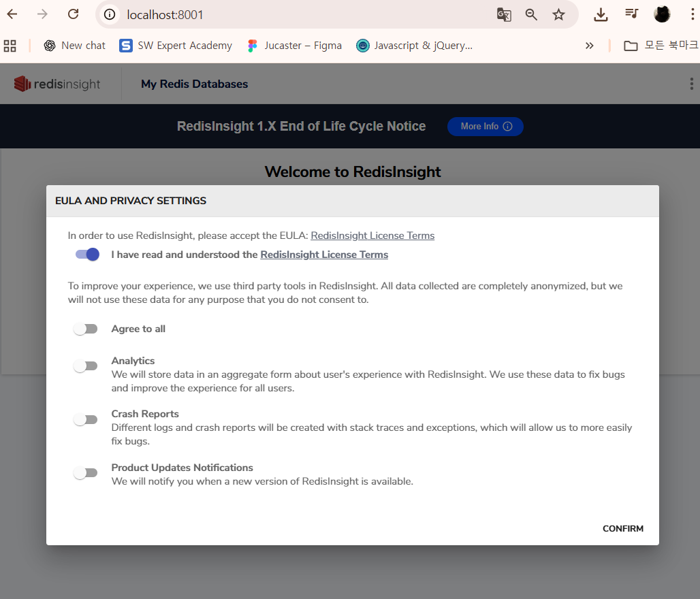Open the Google Translate icon in the address bar

pos(504,15)
